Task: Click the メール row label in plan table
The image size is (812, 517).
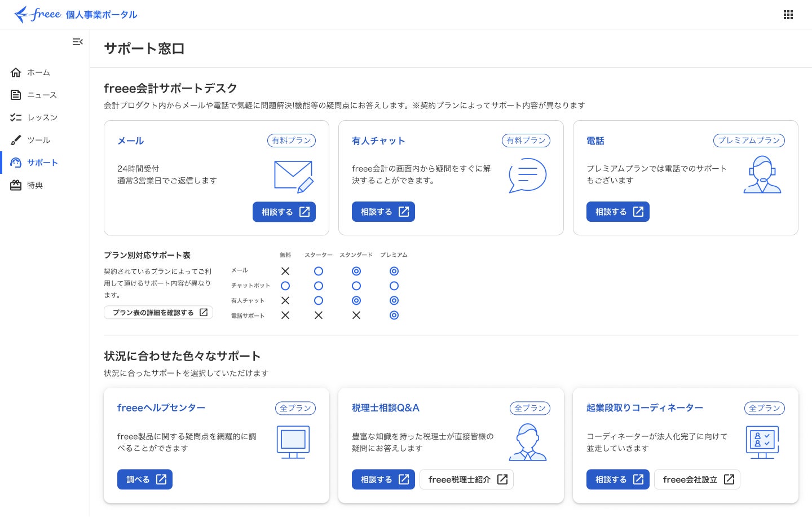Action: 239,270
